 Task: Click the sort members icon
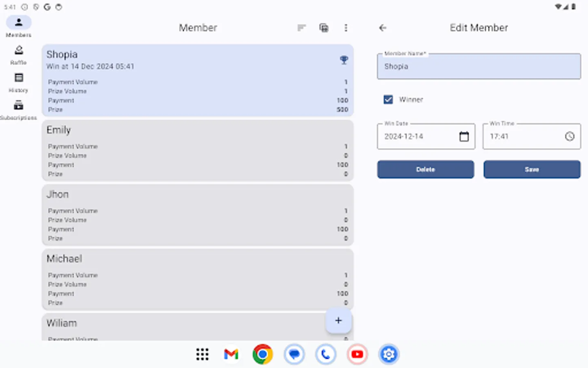pos(301,28)
